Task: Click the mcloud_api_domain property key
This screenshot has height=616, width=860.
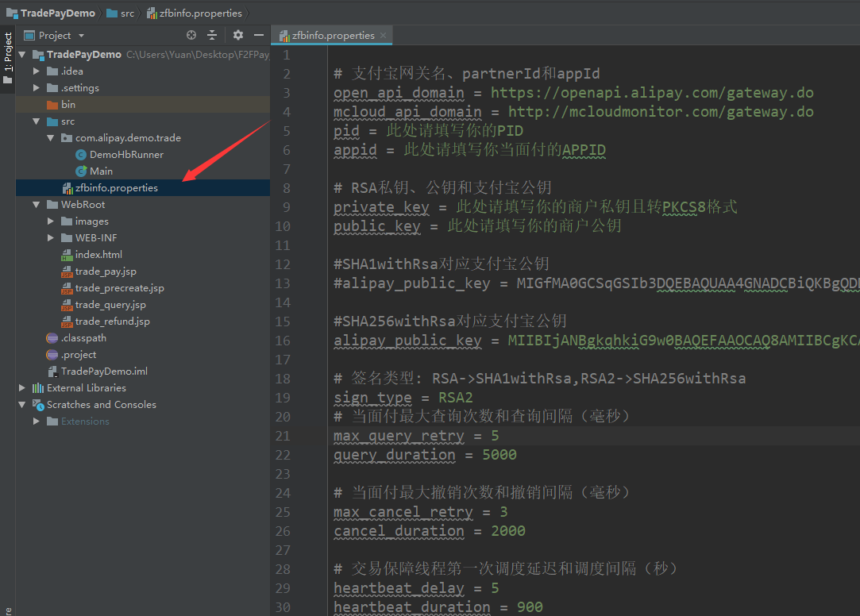Action: point(407,112)
